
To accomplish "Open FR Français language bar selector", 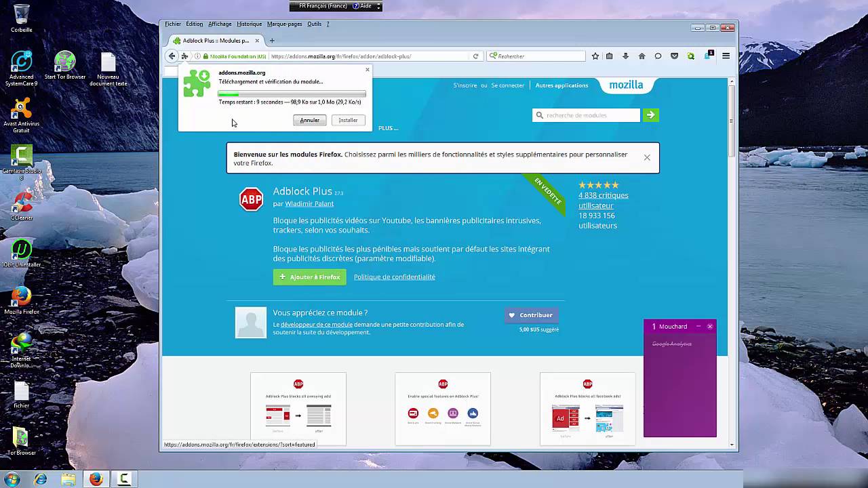I will click(323, 6).
